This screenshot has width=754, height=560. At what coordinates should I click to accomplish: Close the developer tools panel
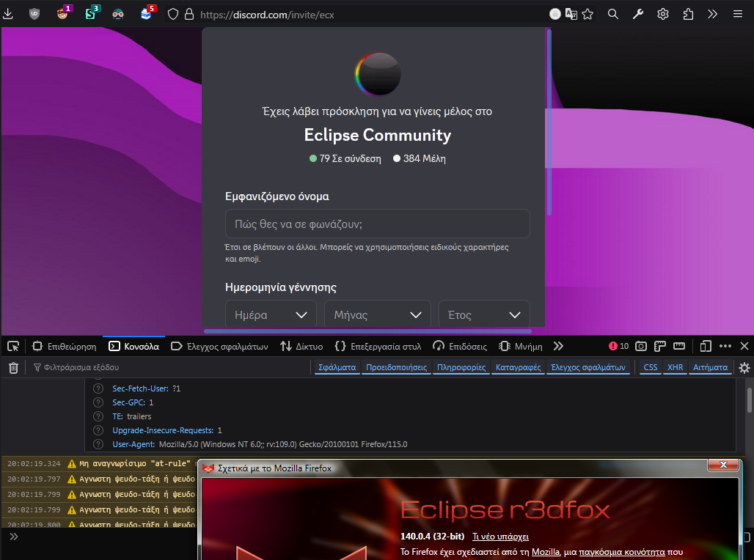(744, 346)
